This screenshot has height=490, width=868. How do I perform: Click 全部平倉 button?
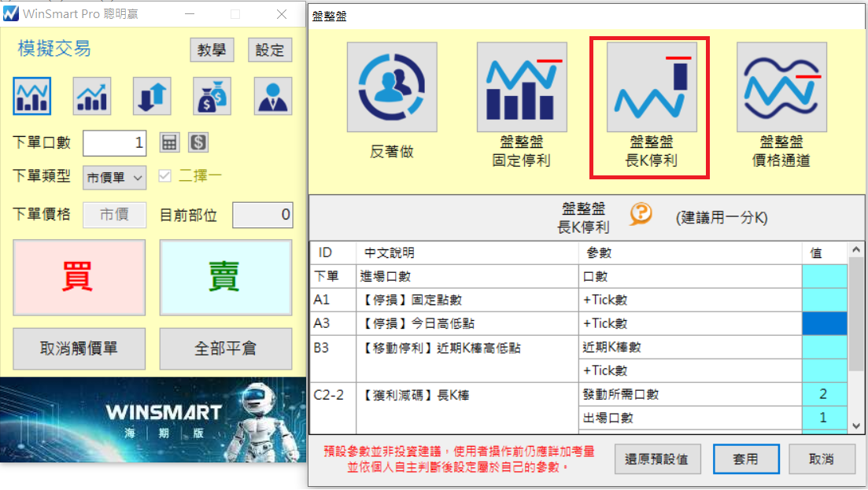pyautogui.click(x=226, y=348)
